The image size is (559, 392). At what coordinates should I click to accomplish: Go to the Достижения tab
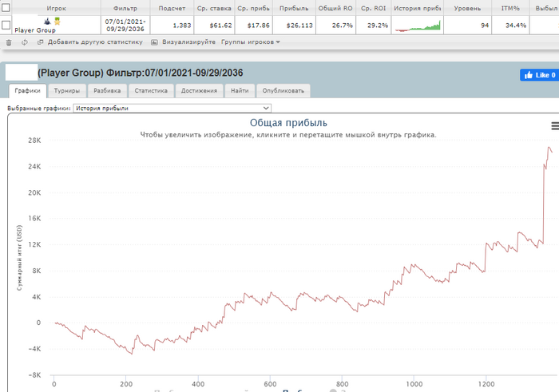click(x=199, y=90)
